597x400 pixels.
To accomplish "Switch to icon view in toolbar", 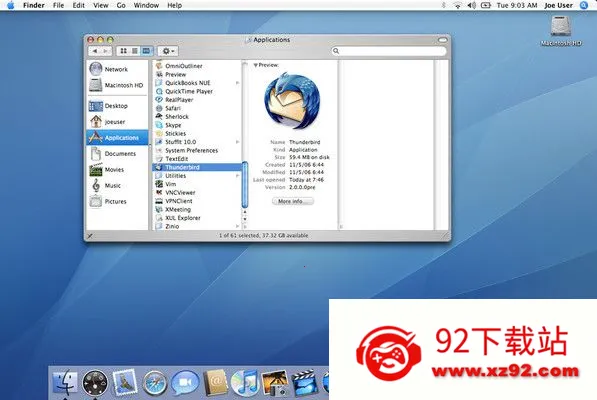I will [x=123, y=51].
